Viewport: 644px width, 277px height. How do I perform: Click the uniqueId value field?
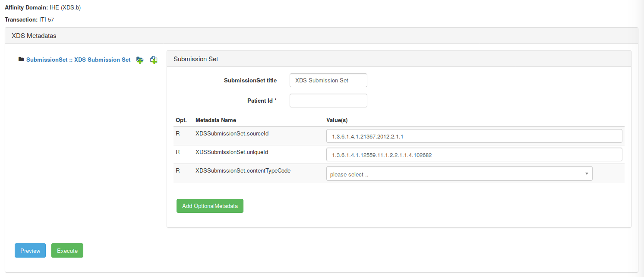click(474, 154)
